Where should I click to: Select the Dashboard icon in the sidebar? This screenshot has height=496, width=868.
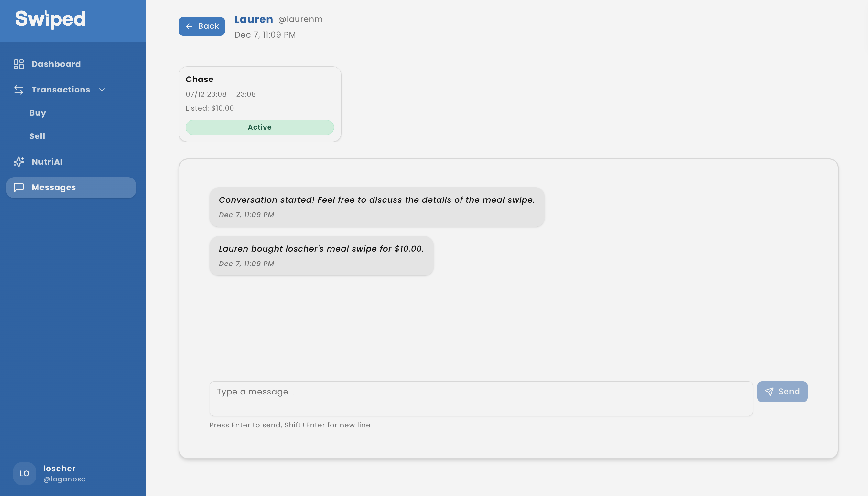(19, 64)
